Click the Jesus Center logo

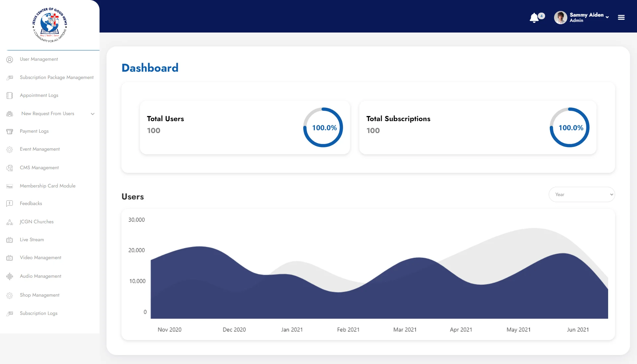pos(50,25)
